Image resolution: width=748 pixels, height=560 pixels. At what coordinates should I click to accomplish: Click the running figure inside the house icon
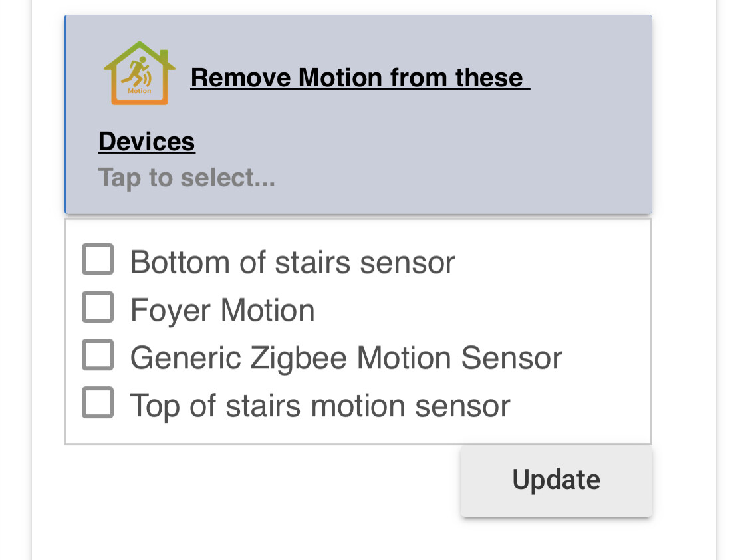pos(135,72)
